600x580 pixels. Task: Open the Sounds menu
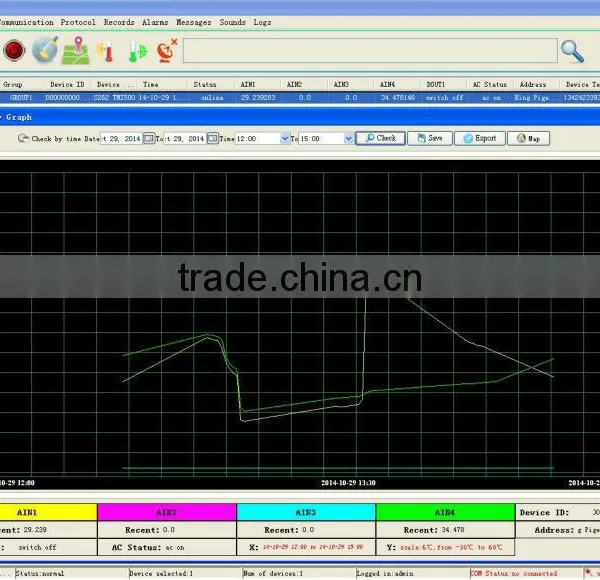(233, 22)
